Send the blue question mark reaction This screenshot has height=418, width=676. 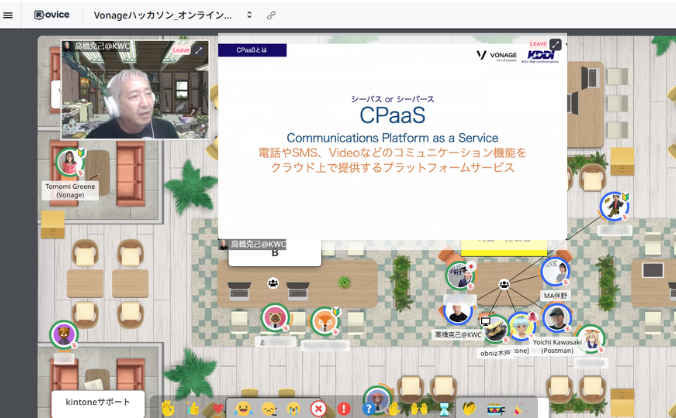368,408
